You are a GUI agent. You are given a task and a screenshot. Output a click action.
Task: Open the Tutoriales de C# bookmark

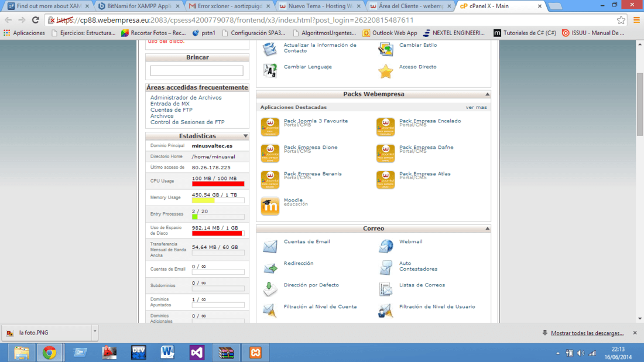525,33
